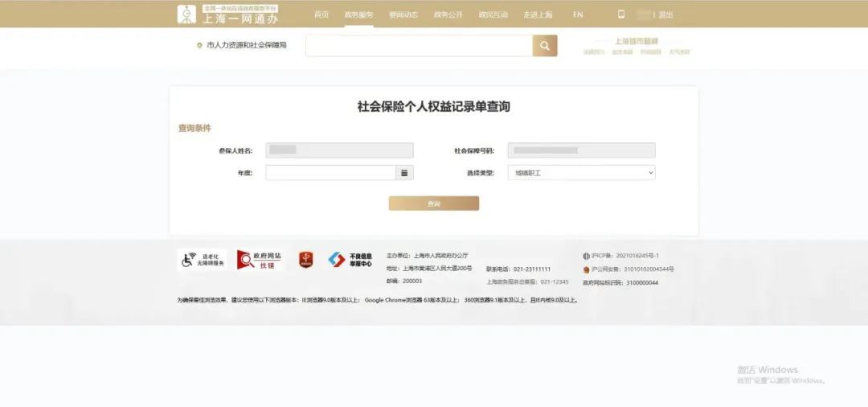
Task: Open the calendar picker for 年度
Action: tap(404, 173)
